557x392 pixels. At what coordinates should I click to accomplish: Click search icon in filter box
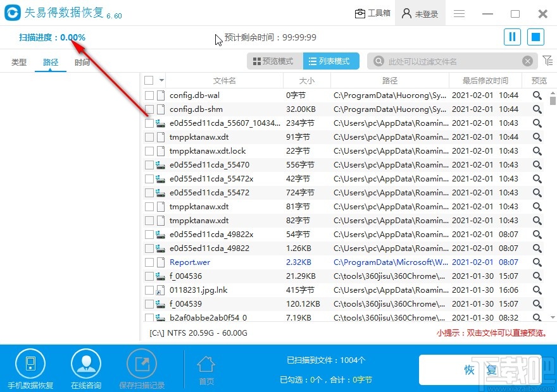point(379,61)
